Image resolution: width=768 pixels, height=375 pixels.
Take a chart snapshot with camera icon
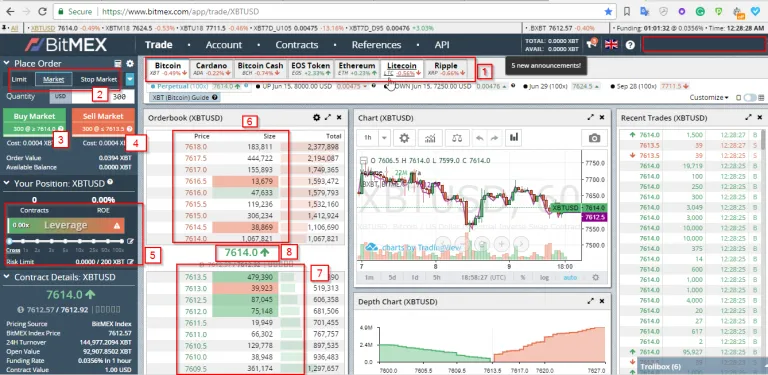click(x=594, y=138)
